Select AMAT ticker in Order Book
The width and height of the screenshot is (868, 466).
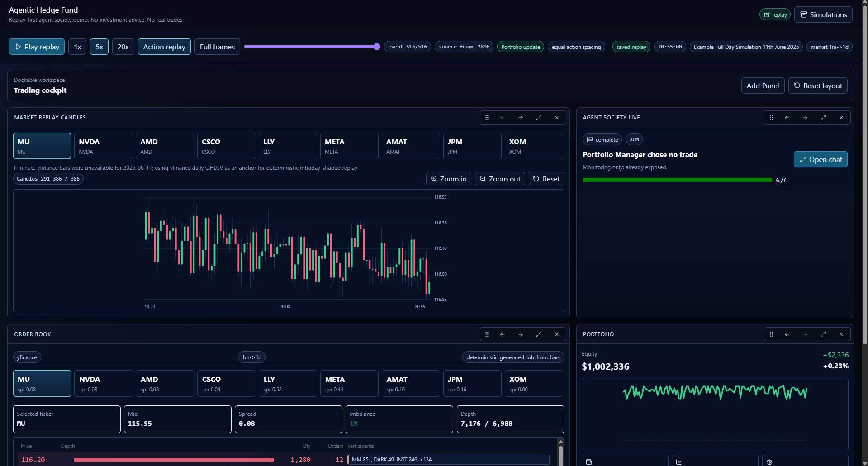(x=411, y=383)
